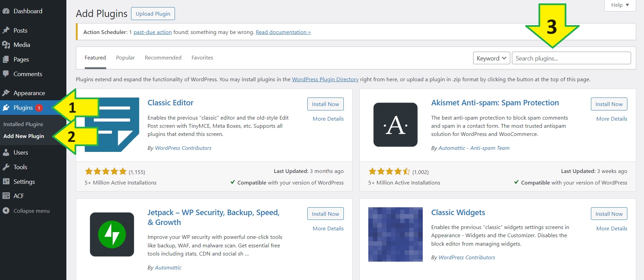Open the Dashboard gauge icon
Screen dimensions: 644x280
pos(6,11)
